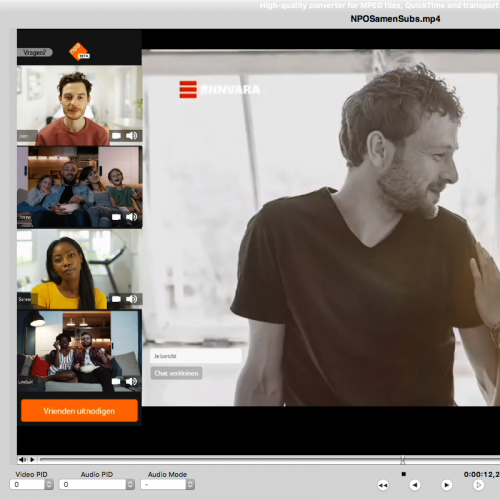
Task: Select the couple with popcorn video tile
Action: (x=80, y=351)
